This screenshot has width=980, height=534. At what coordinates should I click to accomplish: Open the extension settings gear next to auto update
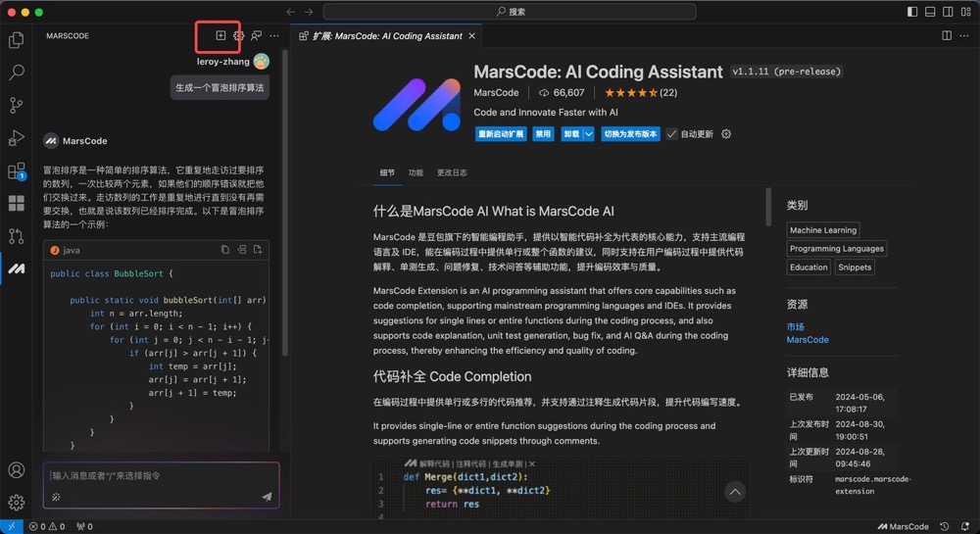tap(726, 133)
